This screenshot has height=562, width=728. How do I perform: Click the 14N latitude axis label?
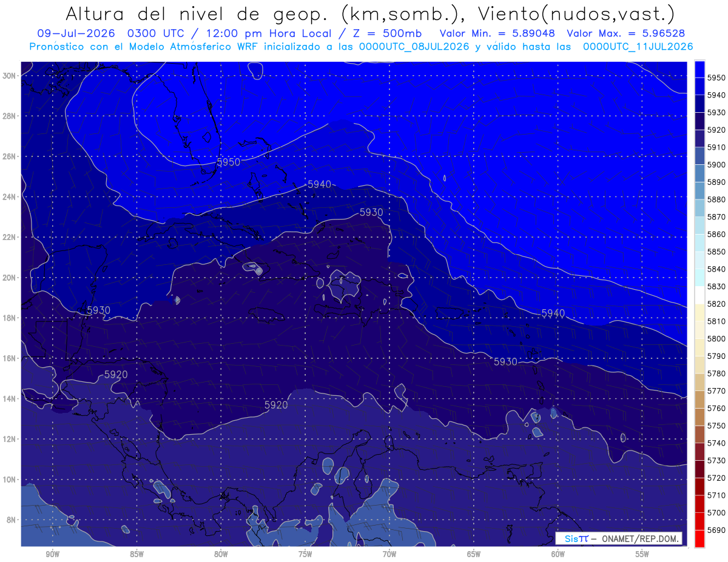click(x=9, y=399)
